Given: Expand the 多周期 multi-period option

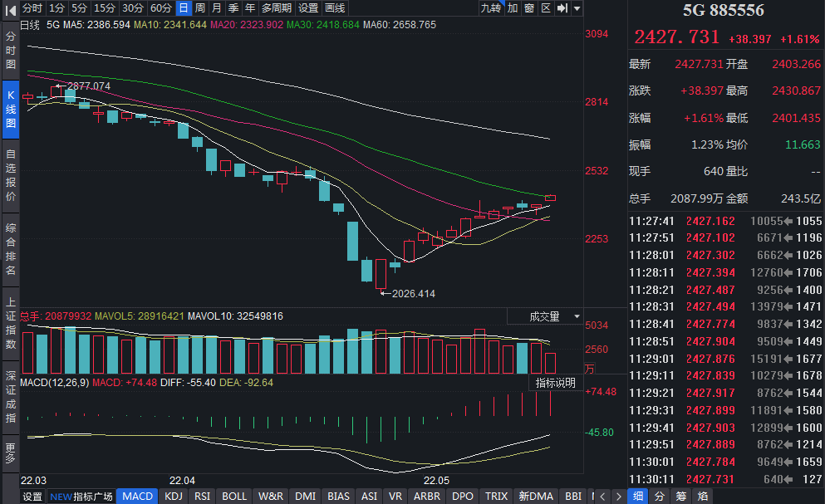Looking at the screenshot, I should pyautogui.click(x=277, y=8).
